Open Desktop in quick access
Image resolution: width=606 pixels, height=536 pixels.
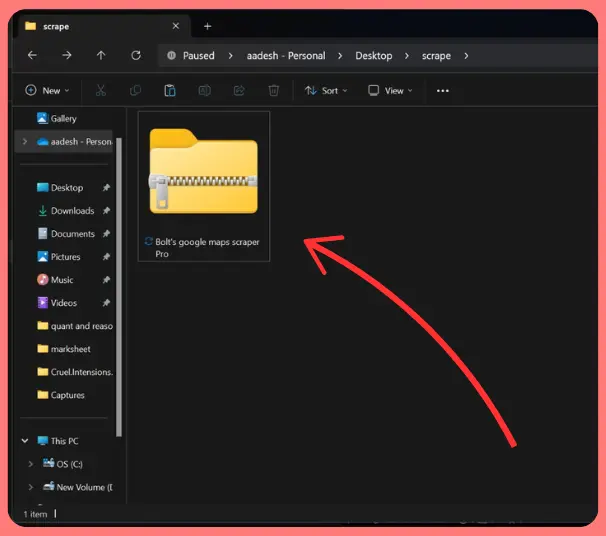(60, 187)
